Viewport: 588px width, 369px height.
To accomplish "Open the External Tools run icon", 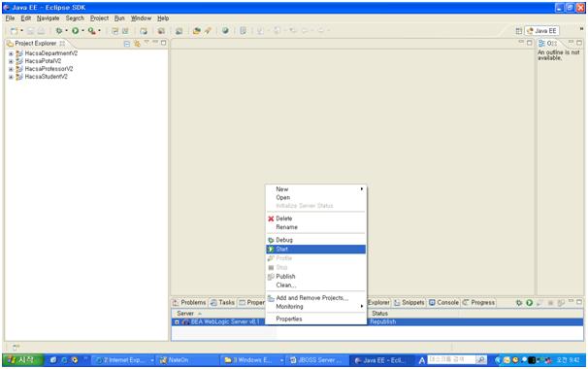I will point(91,31).
